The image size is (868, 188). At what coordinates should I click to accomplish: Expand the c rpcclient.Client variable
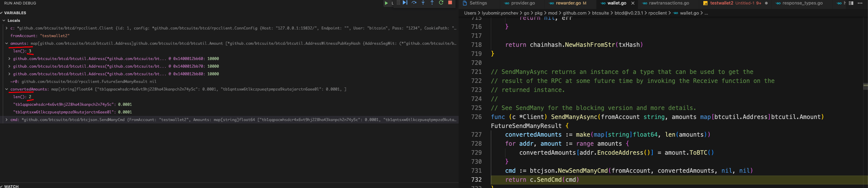[x=7, y=28]
